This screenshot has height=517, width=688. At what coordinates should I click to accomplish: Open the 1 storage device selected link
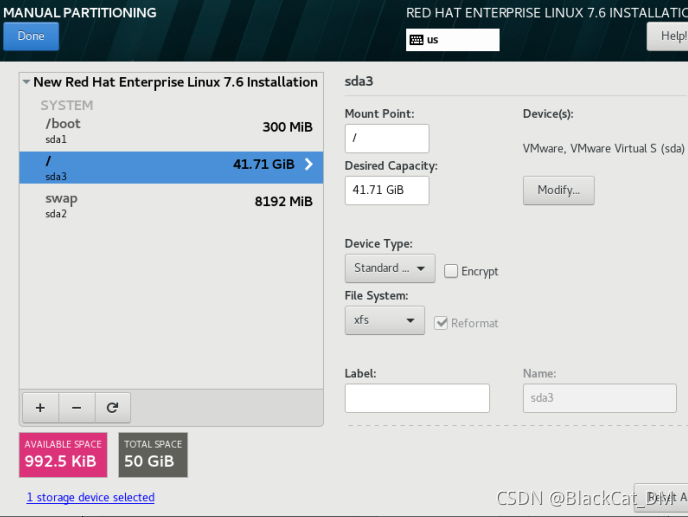[x=90, y=497]
